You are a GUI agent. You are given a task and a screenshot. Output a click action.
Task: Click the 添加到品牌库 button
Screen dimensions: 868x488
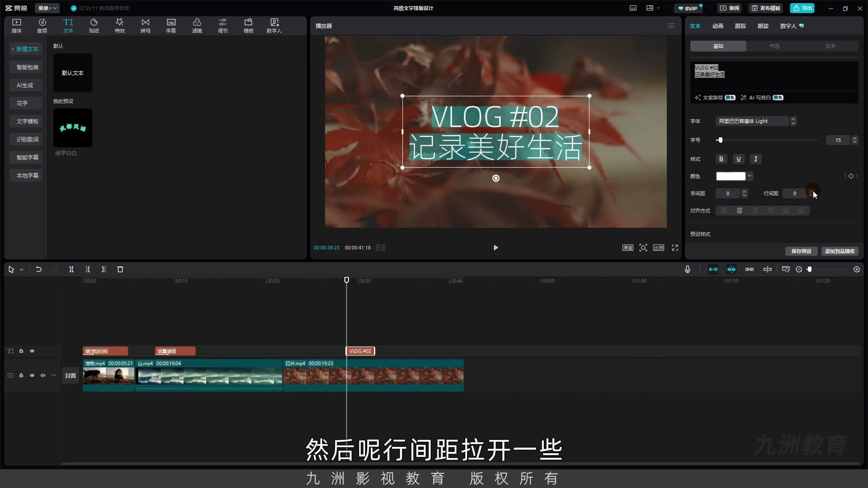840,251
